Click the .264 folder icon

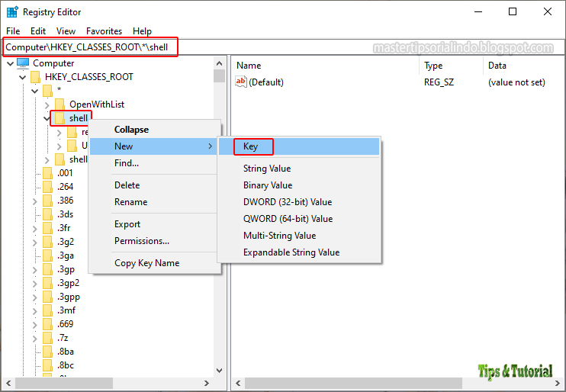pos(47,187)
